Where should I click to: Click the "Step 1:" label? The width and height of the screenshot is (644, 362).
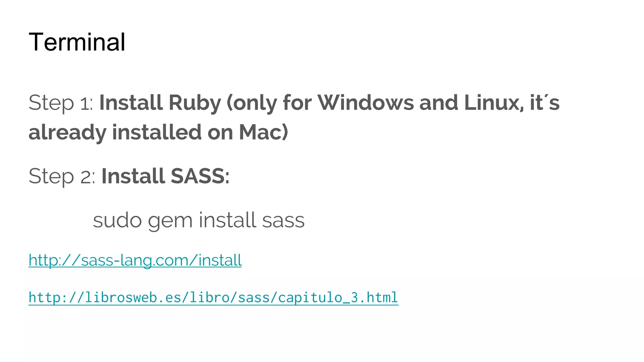coord(61,103)
